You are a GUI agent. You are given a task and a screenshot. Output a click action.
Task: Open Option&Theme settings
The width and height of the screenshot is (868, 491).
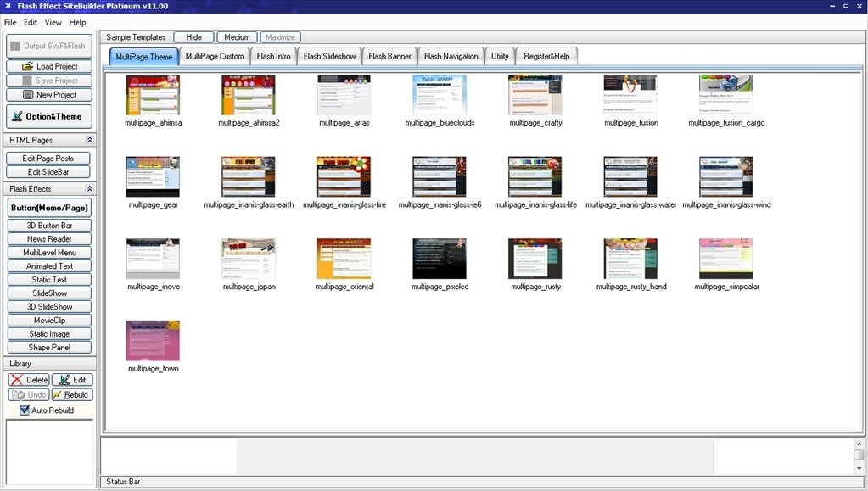[x=49, y=116]
